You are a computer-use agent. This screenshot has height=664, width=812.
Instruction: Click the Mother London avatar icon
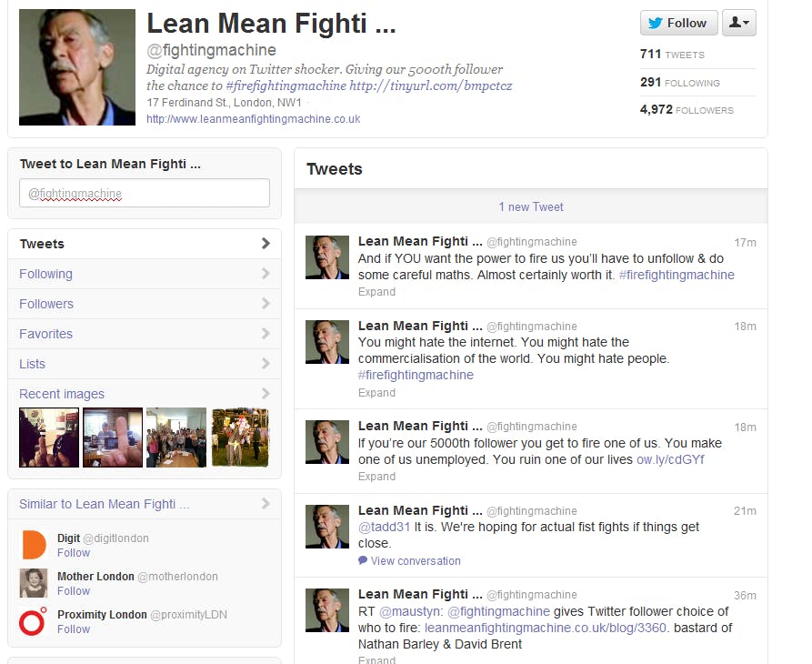[x=34, y=583]
